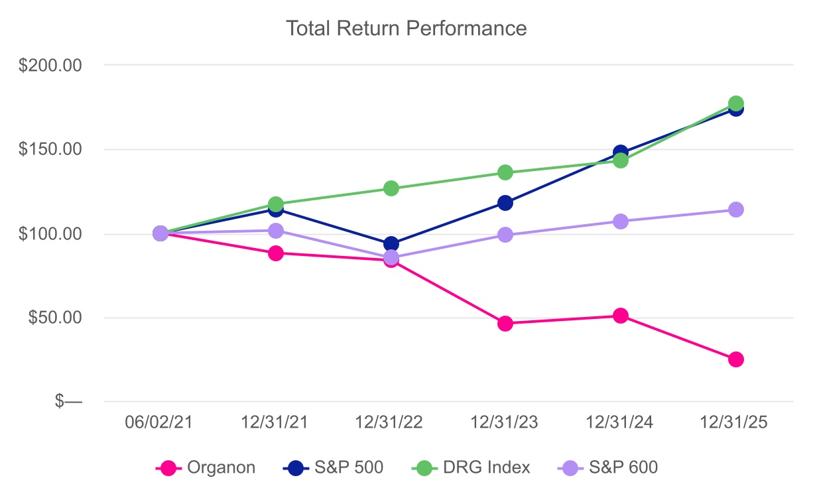Click the 12/31/23 date axis label
Screen dimensions: 813x504
pyautogui.click(x=505, y=423)
